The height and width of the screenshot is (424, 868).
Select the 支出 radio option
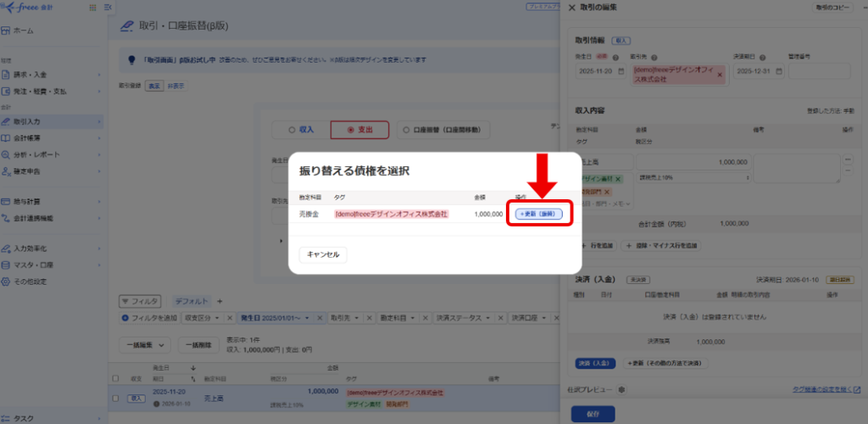click(x=359, y=130)
